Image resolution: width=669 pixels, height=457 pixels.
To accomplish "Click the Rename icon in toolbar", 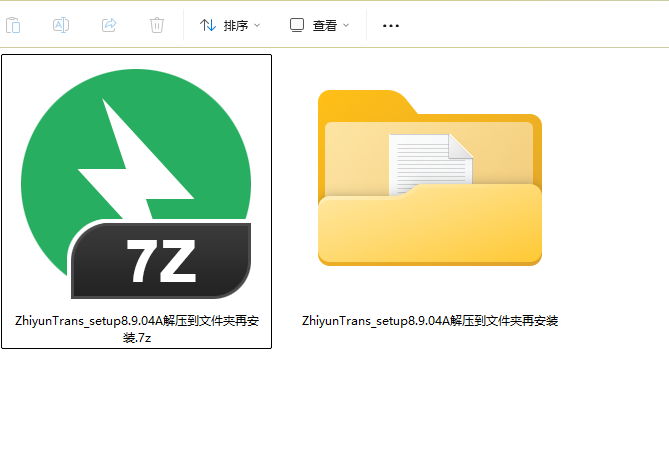I will (x=61, y=25).
